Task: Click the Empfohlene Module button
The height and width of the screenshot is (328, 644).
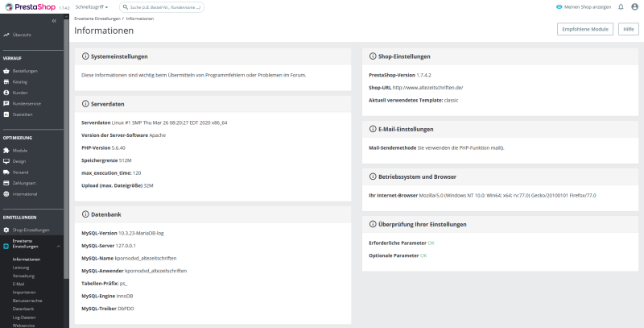Action: [585, 29]
